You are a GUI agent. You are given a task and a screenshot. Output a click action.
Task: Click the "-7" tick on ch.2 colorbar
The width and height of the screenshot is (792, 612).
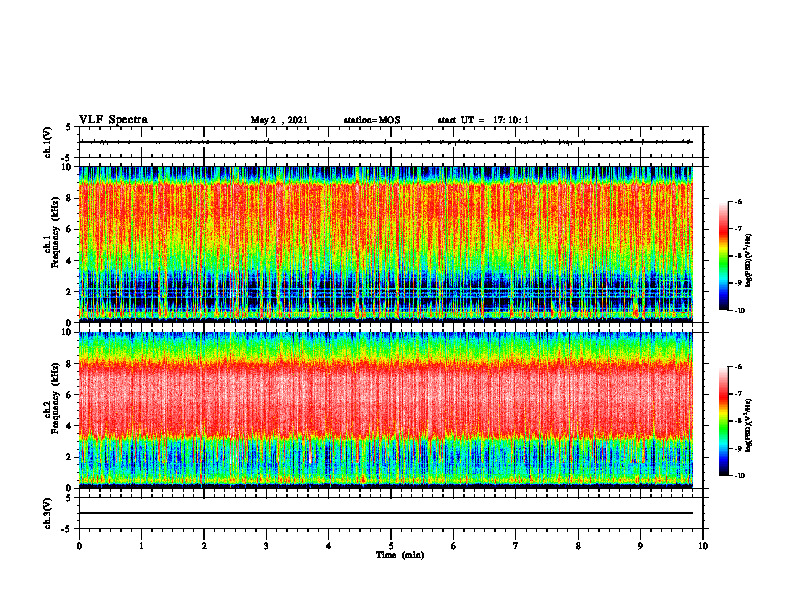738,394
